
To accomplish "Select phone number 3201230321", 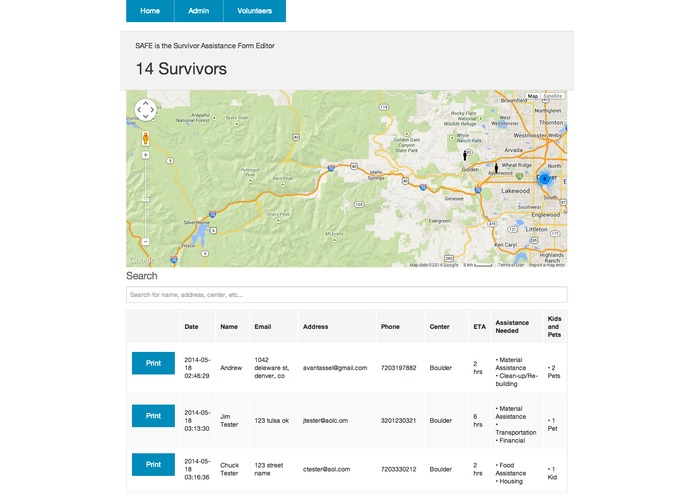I will [398, 420].
